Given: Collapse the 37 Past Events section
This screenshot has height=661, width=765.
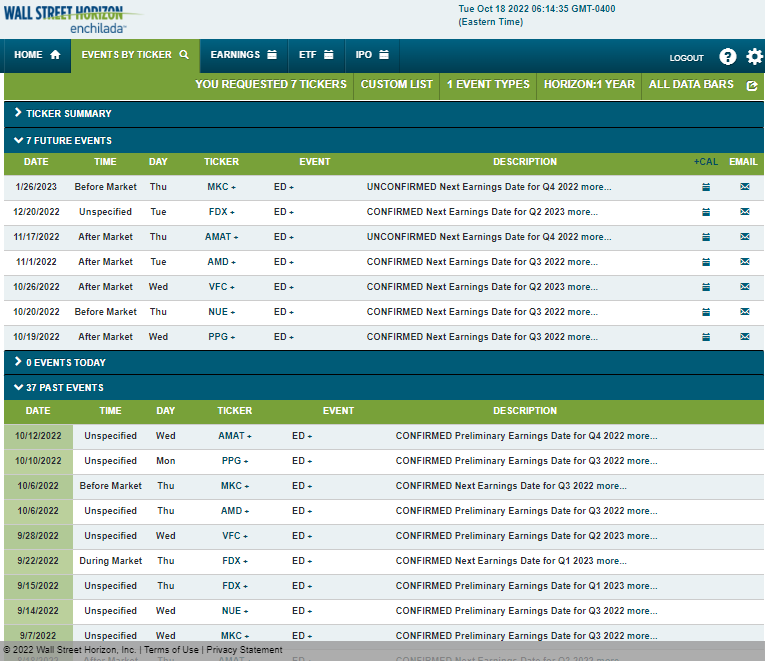Looking at the screenshot, I should click(383, 388).
